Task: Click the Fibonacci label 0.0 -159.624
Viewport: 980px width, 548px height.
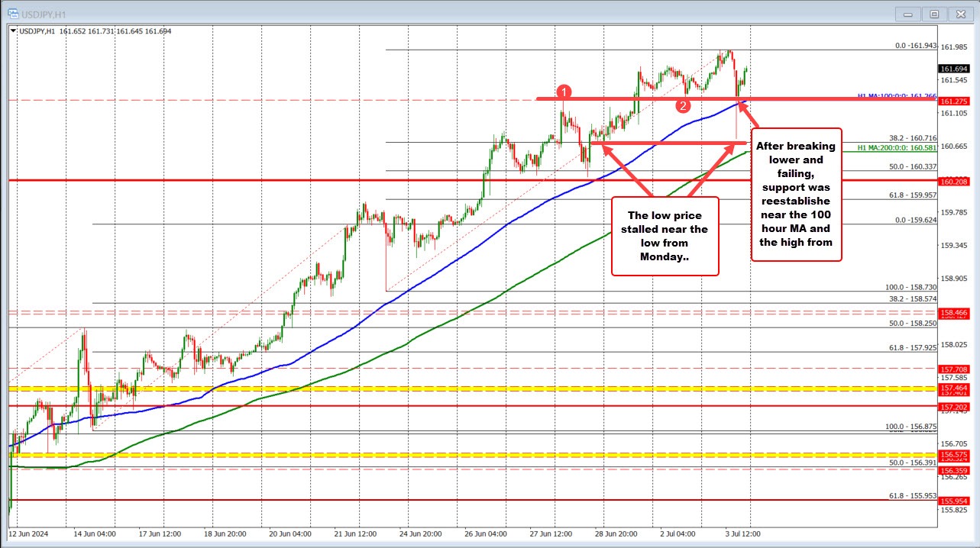Action: tap(915, 220)
